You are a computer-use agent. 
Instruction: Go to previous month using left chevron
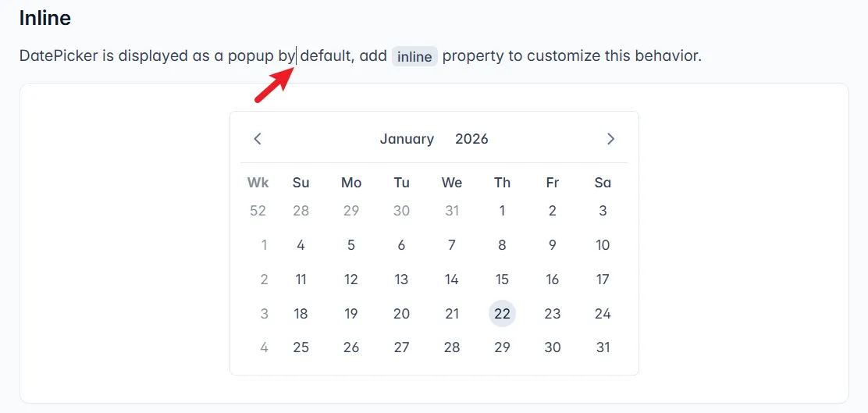tap(258, 139)
